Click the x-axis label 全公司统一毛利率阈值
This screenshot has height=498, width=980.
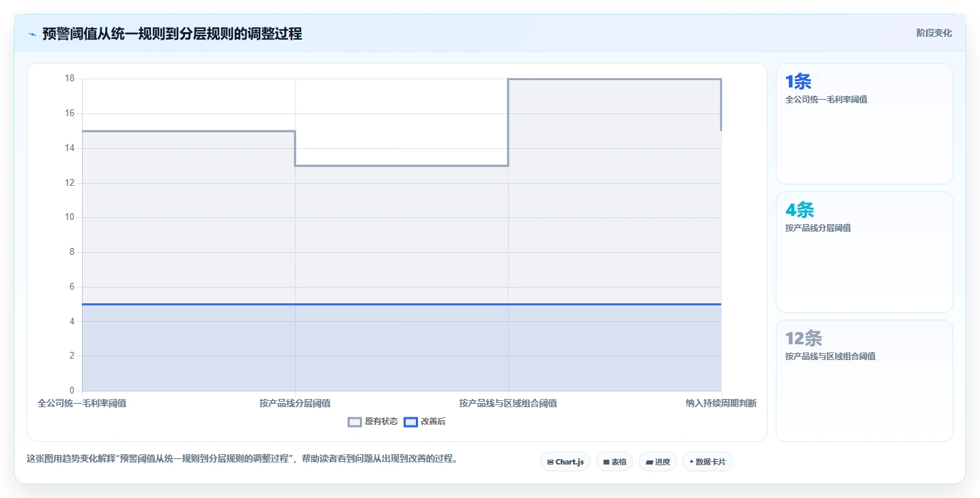click(82, 403)
